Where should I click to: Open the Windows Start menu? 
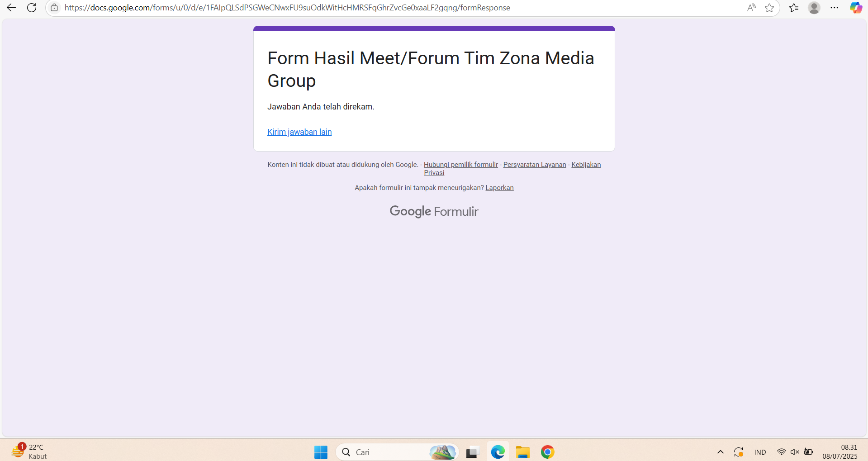pos(321,451)
